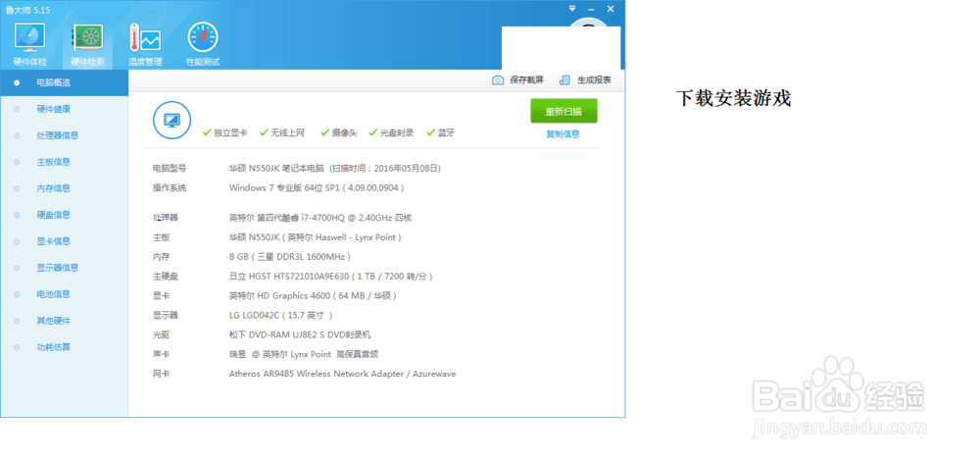The height and width of the screenshot is (461, 980).
Task: Click the 瑞昱 高保真音频 sound card value
Action: 304,354
